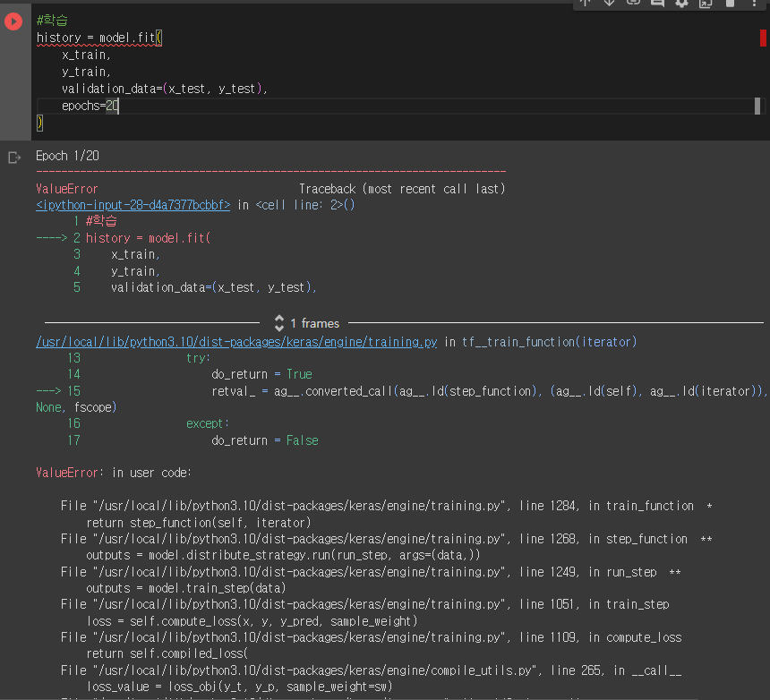This screenshot has height=700, width=770.
Task: Mirror cell in tab icon
Action: [x=706, y=3]
